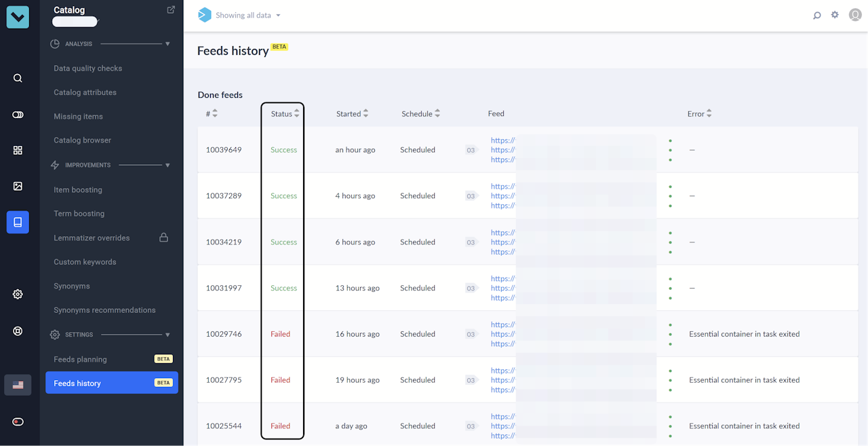Open settings gear in top-right header

(x=835, y=15)
